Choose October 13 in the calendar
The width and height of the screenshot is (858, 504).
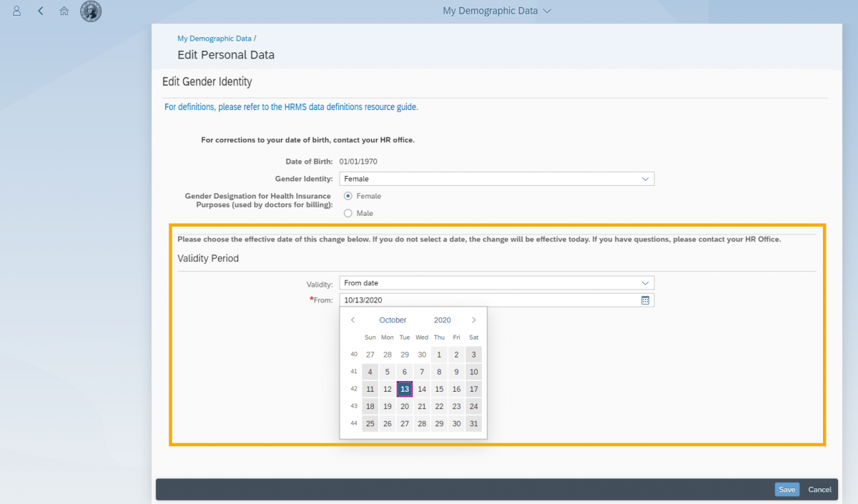click(404, 389)
